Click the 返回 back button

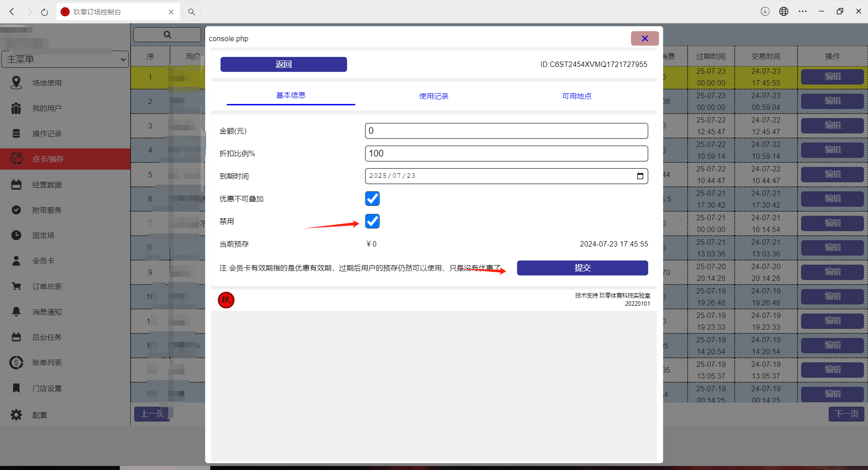tap(283, 64)
